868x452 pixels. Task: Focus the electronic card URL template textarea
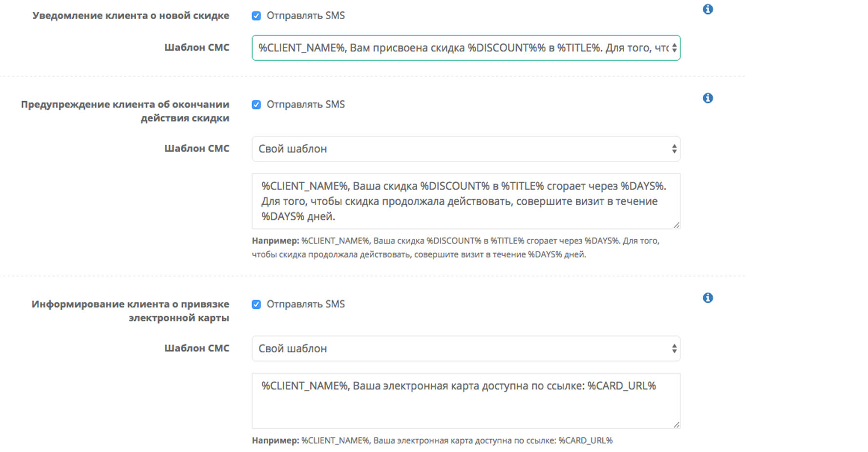pyautogui.click(x=466, y=401)
